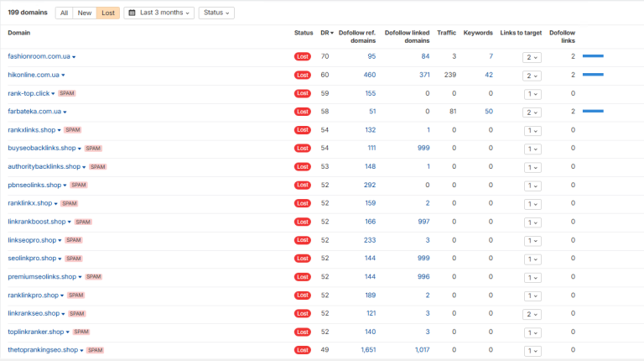Expand the caret next to seolinkpro.shop
Screen dimensions: 644x361
coord(60,259)
